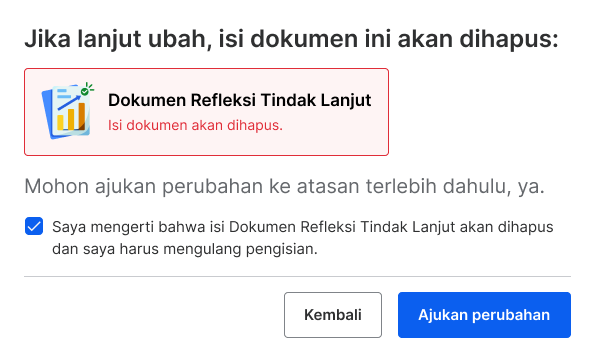Screen dimensions: 595x362
Task: Click 'dan saya harus mengulang pengisian' label line
Action: pos(184,249)
